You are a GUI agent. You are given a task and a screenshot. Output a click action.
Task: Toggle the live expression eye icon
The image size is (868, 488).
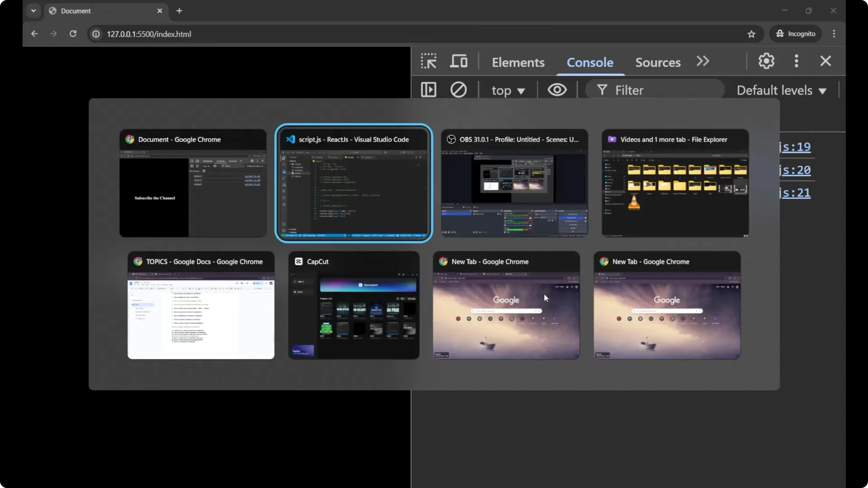(557, 90)
